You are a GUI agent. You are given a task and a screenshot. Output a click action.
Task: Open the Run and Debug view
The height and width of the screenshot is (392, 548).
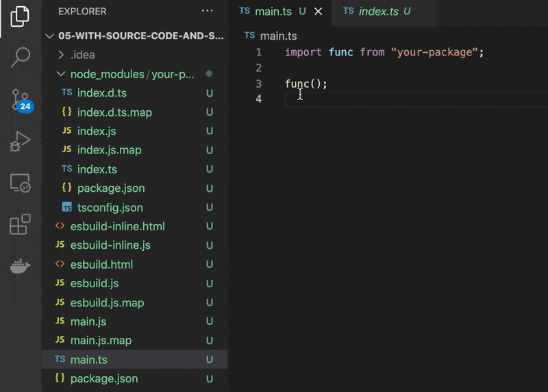pyautogui.click(x=20, y=141)
